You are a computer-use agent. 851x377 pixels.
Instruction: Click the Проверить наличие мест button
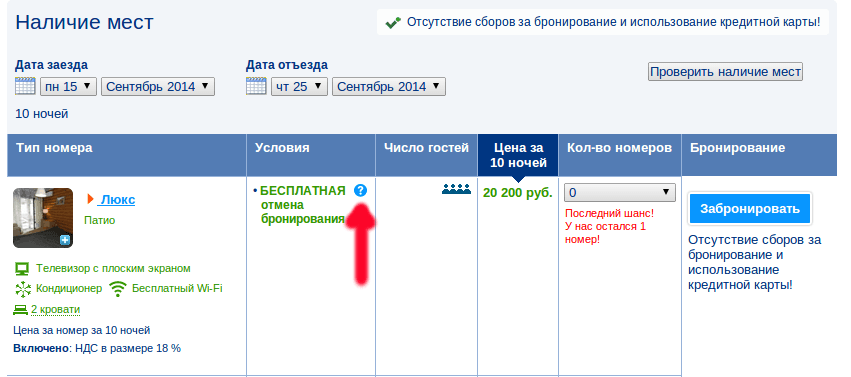pyautogui.click(x=725, y=72)
